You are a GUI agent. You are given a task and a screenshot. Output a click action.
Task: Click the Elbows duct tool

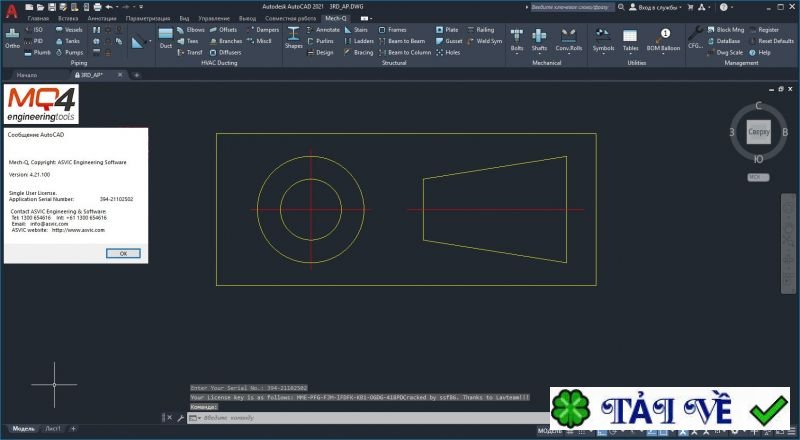click(189, 30)
